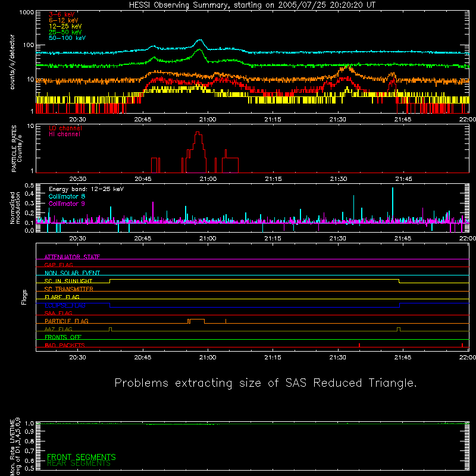476x476 pixels.
Task: Click the 'FRONTS OFF' flag label
Action: click(x=63, y=337)
